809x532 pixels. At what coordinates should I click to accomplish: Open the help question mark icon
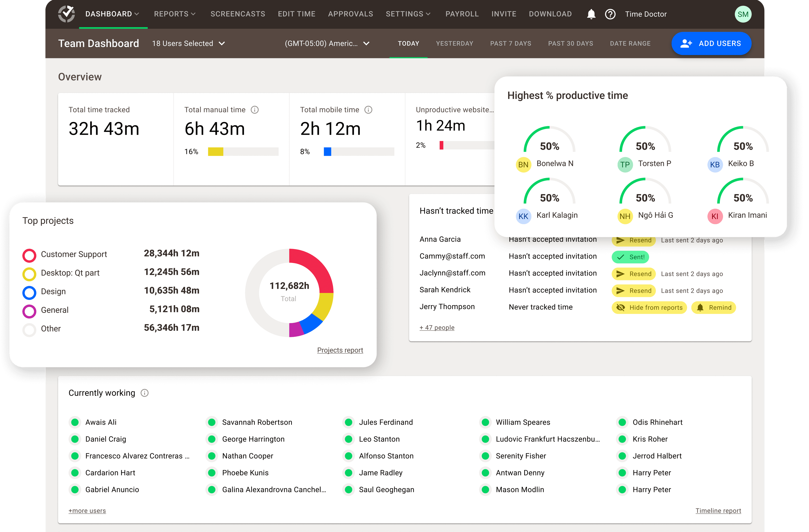pos(610,14)
